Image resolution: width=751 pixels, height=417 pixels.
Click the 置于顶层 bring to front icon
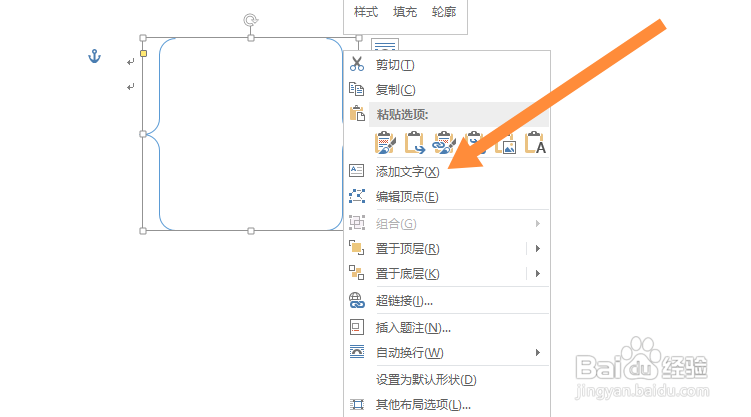(356, 248)
